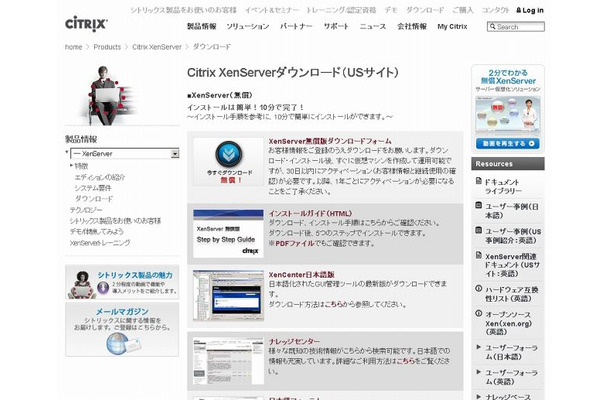The height and width of the screenshot is (400, 610).
Task: Open the ソリューション menu
Action: pyautogui.click(x=248, y=26)
